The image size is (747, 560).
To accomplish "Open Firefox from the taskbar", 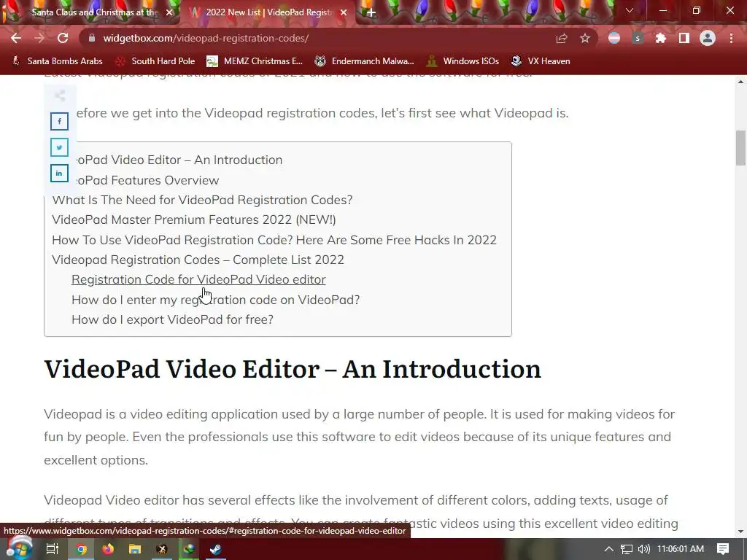I will (x=108, y=549).
